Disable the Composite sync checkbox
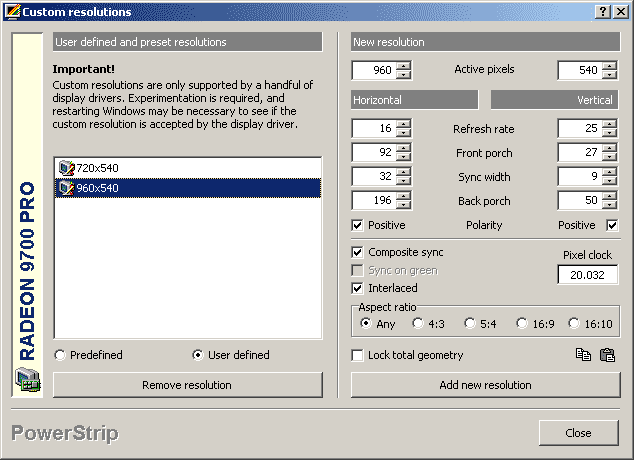 point(357,253)
